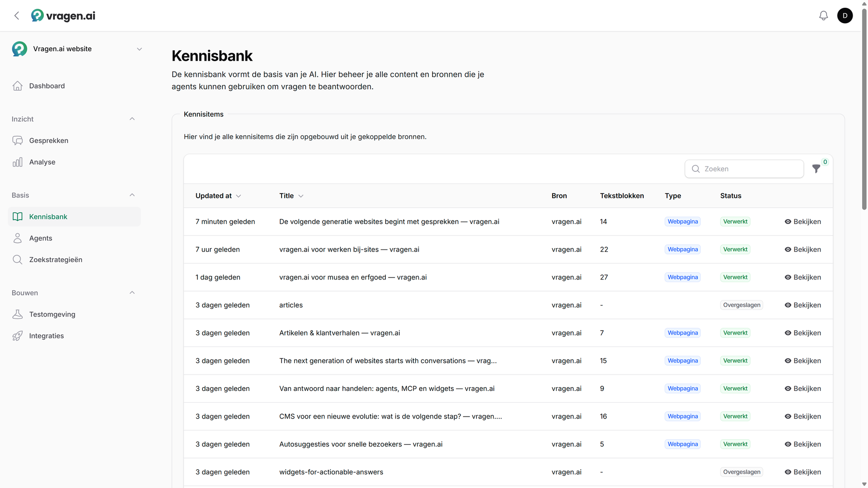Click the Tekstblokken column header

pyautogui.click(x=622, y=196)
